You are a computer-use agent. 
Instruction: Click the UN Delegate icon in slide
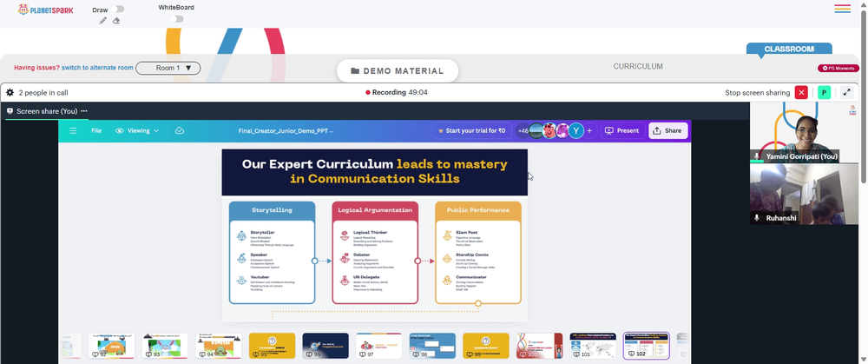click(x=345, y=281)
